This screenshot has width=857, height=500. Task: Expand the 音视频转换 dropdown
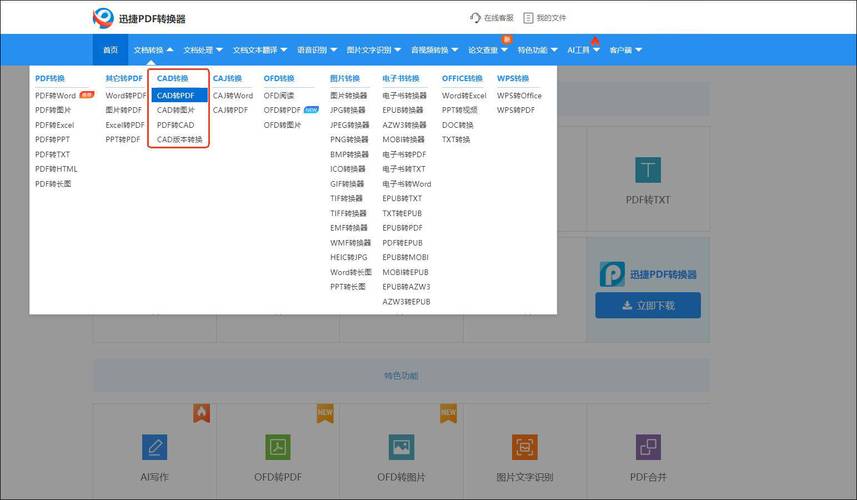click(435, 50)
